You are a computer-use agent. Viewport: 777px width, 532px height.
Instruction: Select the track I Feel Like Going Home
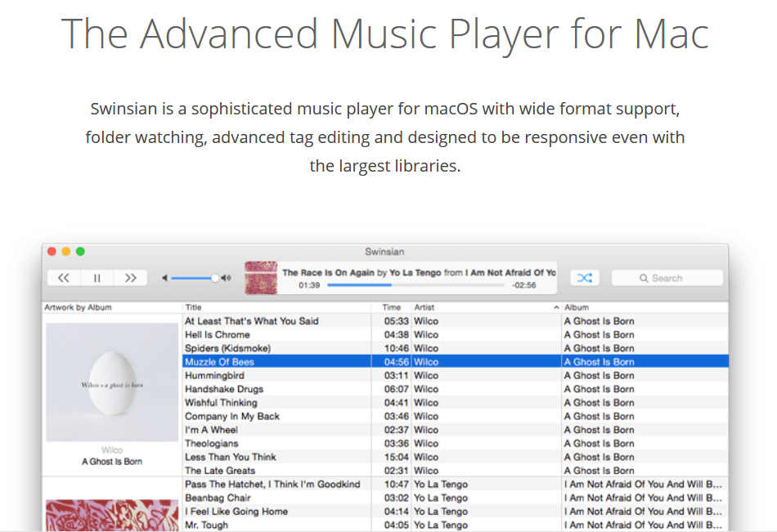455,512
